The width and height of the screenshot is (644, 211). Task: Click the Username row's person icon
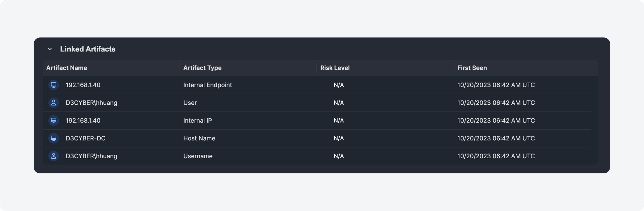[54, 156]
